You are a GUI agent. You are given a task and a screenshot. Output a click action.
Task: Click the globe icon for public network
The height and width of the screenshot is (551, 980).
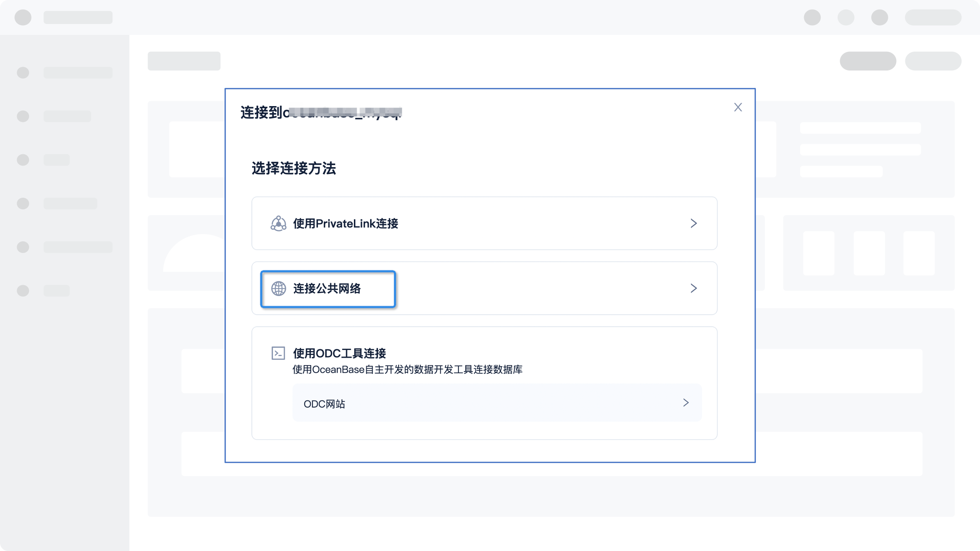point(278,289)
